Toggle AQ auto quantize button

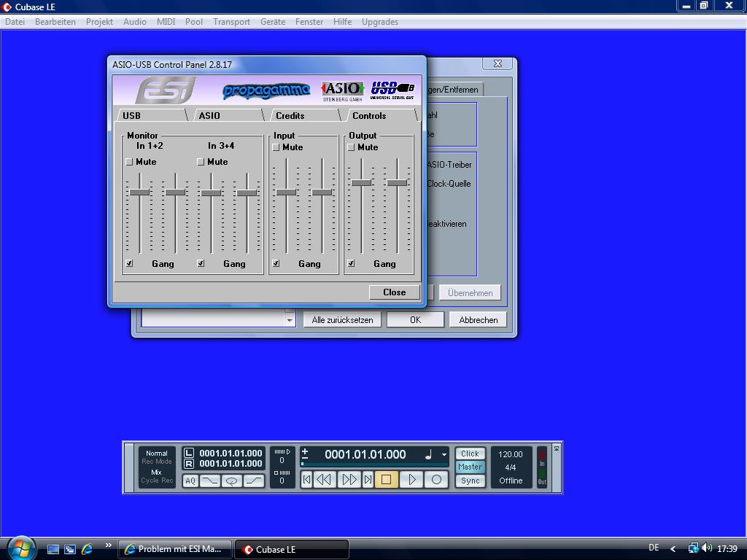pyautogui.click(x=190, y=481)
